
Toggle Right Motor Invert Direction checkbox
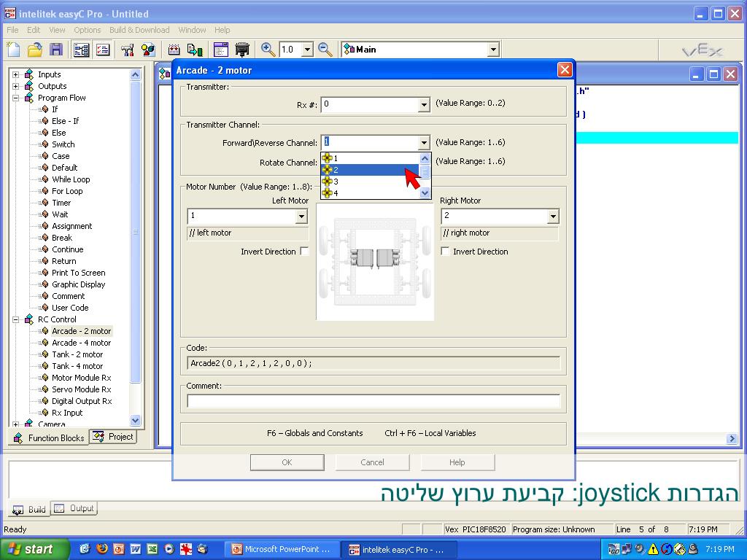[446, 252]
